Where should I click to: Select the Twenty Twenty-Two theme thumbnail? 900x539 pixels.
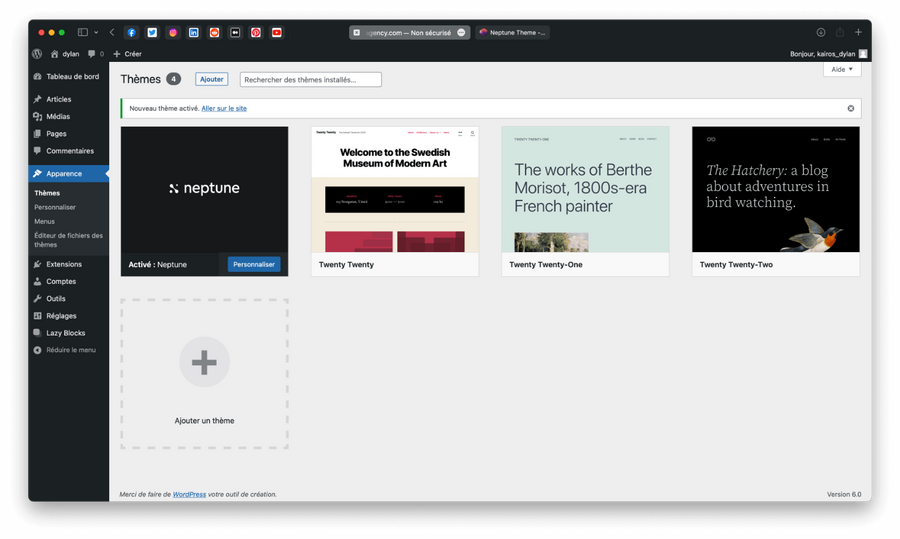776,189
